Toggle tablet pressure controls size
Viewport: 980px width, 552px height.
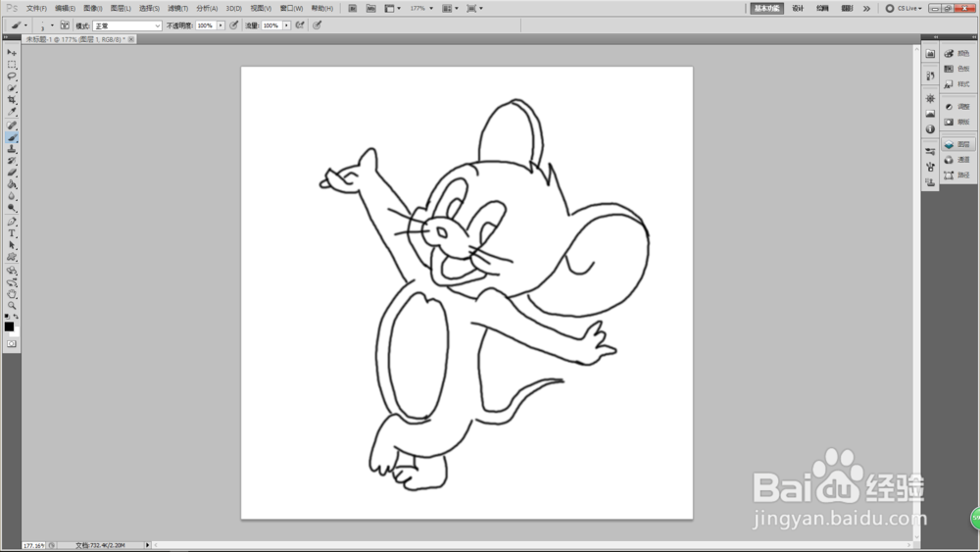coord(318,25)
